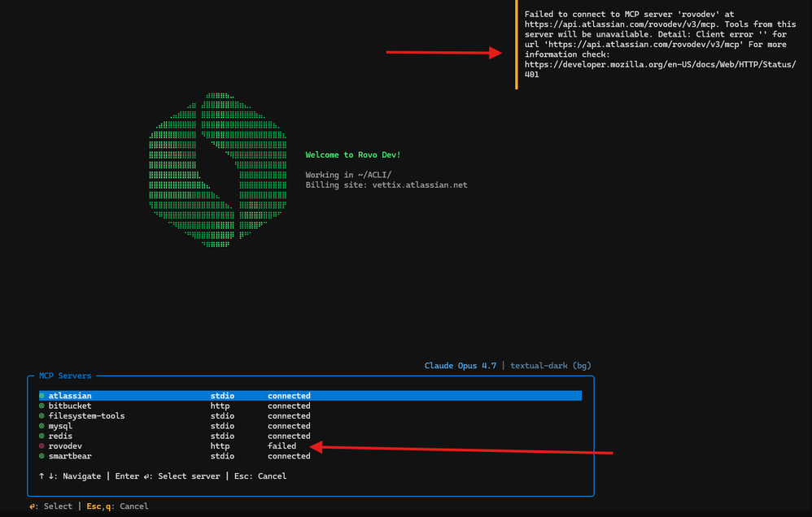
Task: Click 'connected' status in redis row
Action: [289, 436]
